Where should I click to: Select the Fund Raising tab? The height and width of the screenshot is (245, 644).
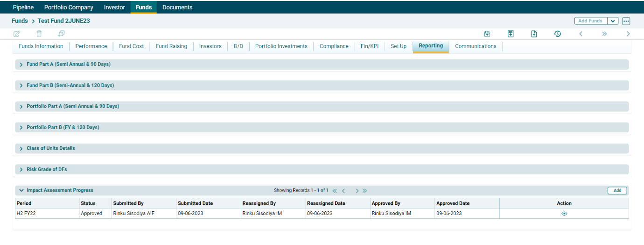171,46
